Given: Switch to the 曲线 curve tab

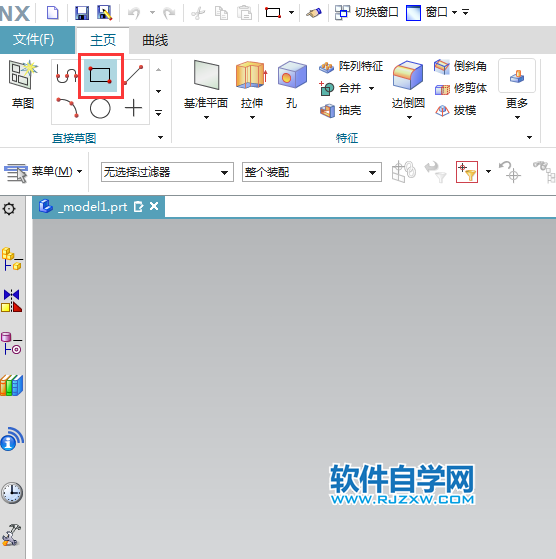Looking at the screenshot, I should pyautogui.click(x=155, y=40).
